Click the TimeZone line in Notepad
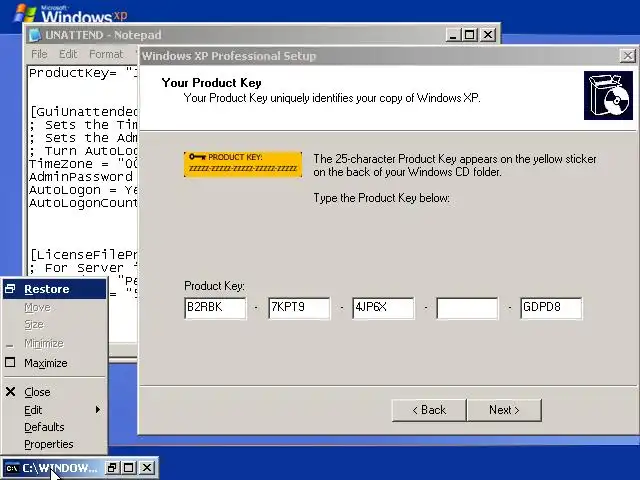The image size is (640, 480). (83, 164)
